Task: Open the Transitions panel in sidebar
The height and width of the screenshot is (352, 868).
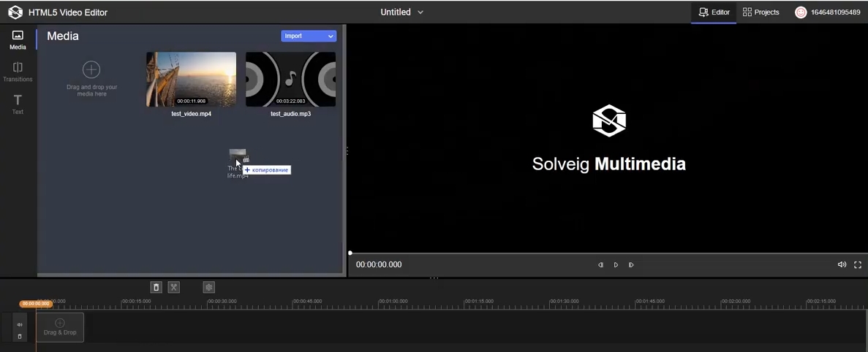Action: click(18, 72)
